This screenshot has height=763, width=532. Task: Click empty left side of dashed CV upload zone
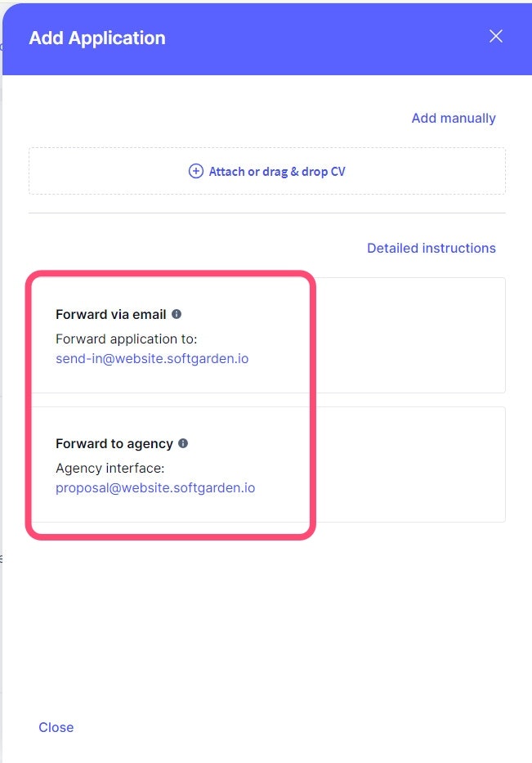tap(98, 171)
